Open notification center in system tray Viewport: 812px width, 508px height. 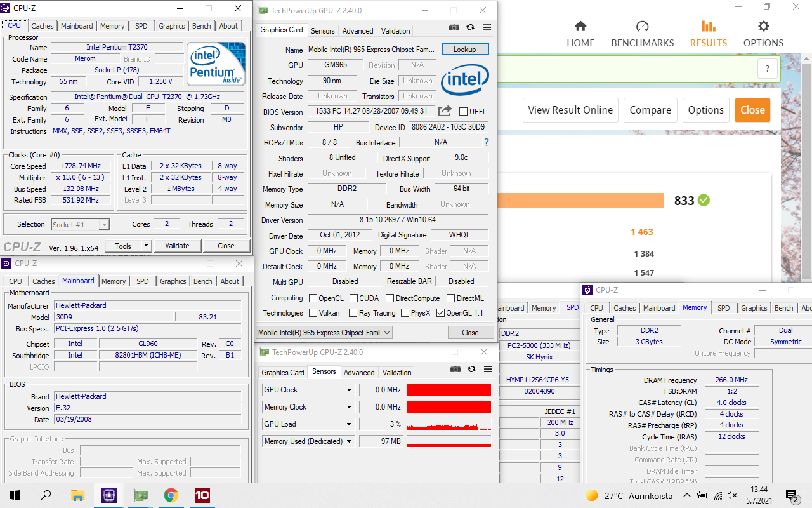[x=791, y=495]
